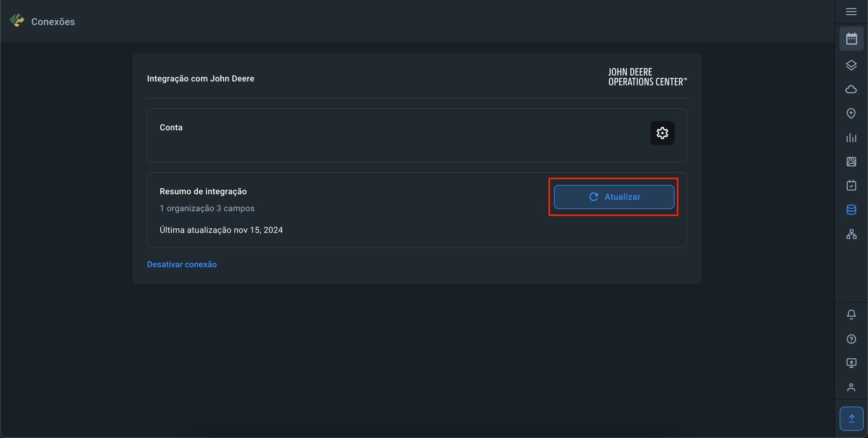Open the organization hierarchy icon
Viewport: 868px width, 438px height.
[x=851, y=234]
